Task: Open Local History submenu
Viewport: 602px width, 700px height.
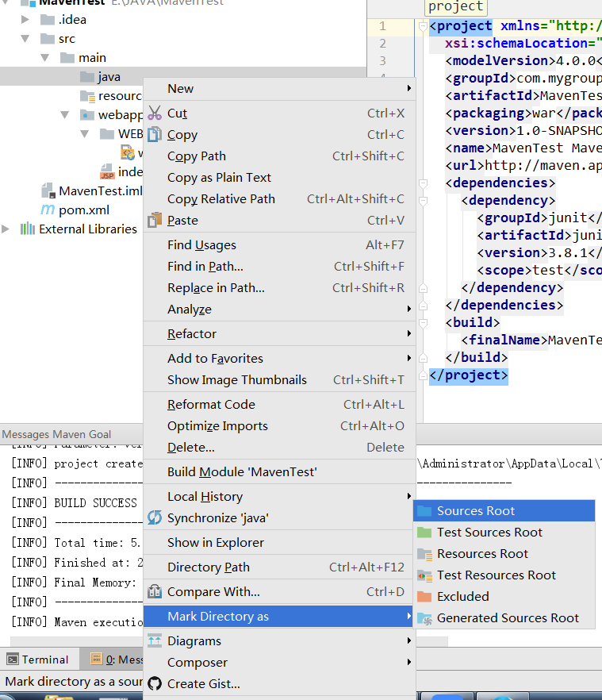Action: (x=280, y=497)
